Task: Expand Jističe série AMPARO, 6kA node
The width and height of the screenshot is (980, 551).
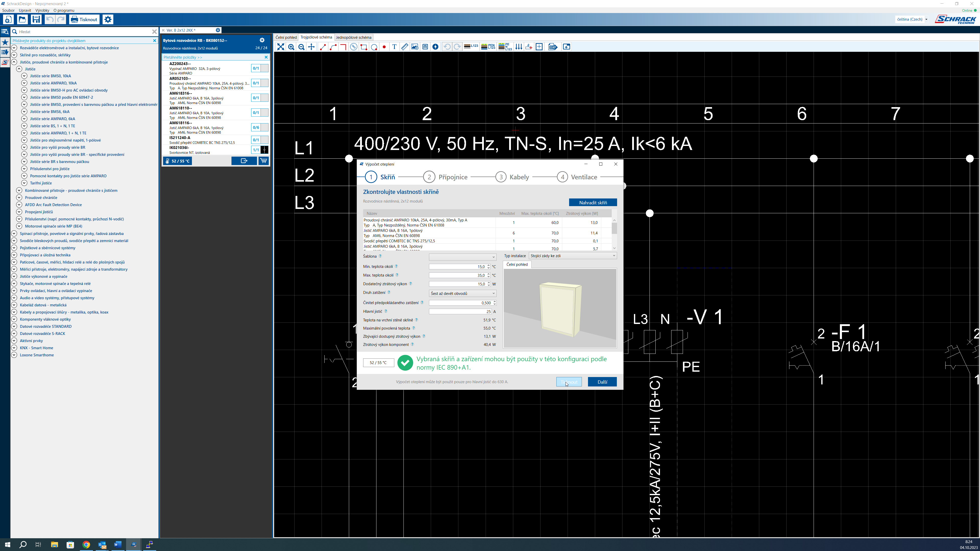Action: pyautogui.click(x=24, y=119)
